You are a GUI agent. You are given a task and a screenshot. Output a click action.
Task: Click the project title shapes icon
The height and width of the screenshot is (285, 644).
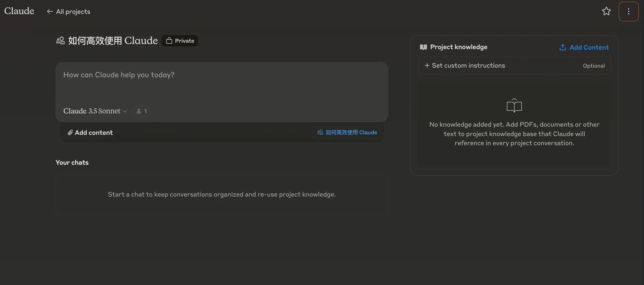pos(60,41)
